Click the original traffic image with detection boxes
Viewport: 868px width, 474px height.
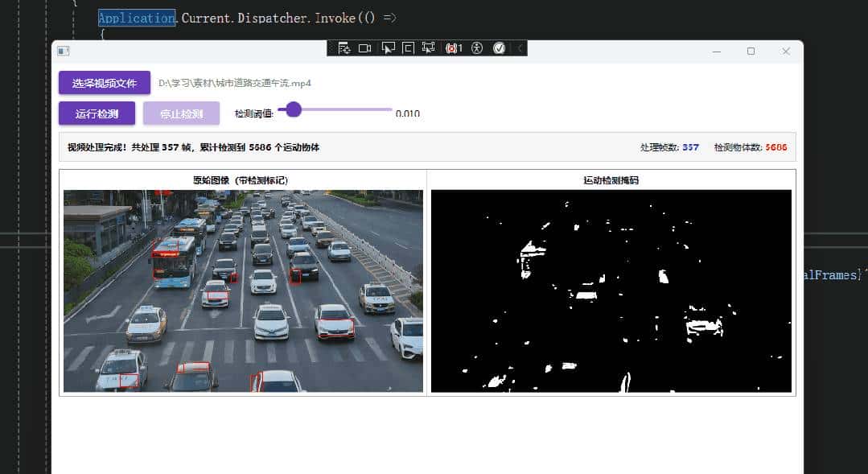(243, 291)
